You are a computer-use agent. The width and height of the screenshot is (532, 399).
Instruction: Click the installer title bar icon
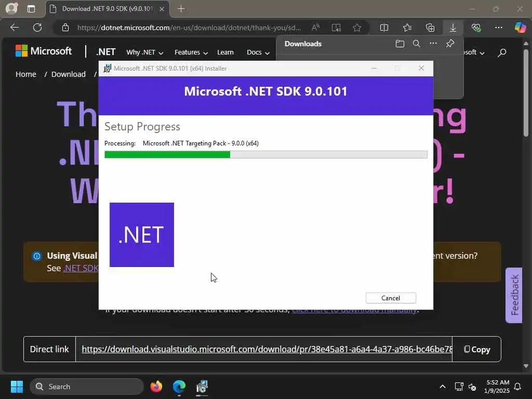tap(107, 68)
